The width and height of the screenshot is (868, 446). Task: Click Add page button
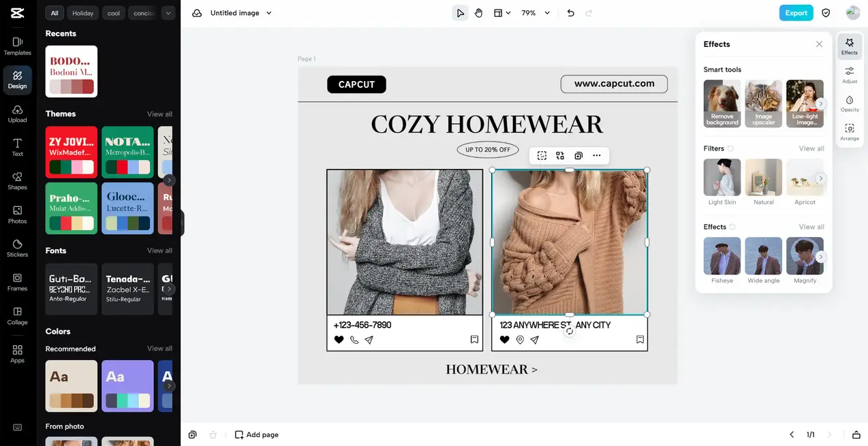(257, 434)
